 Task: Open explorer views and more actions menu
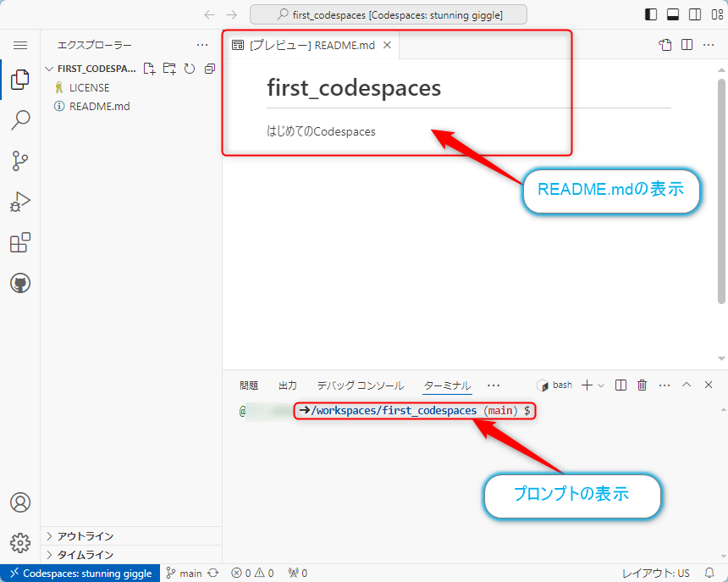[202, 45]
